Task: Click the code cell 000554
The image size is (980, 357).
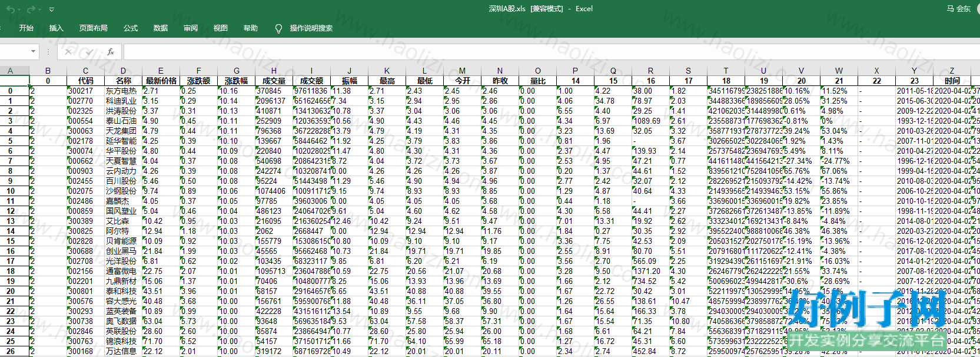Action: 85,121
